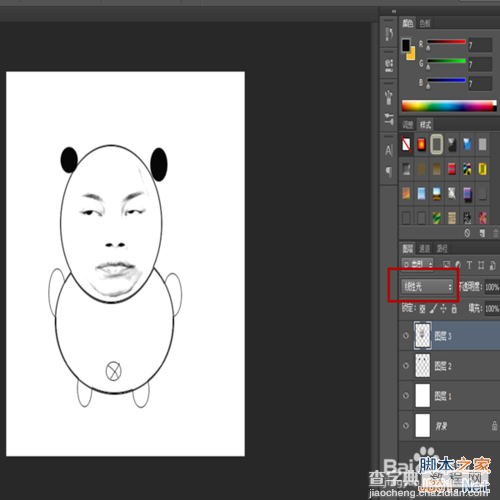Open the character panel A icon
Image resolution: width=500 pixels, height=500 pixels.
coord(389,151)
